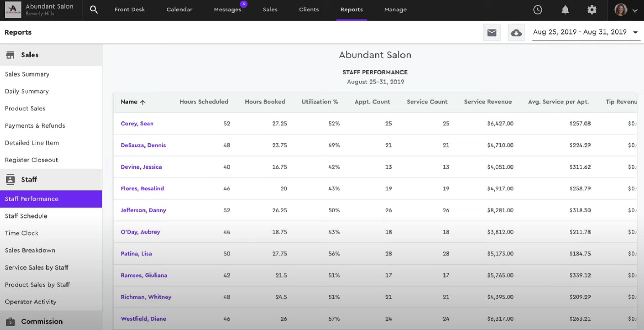This screenshot has height=330, width=644.
Task: Open Sales Summary report
Action: click(x=27, y=74)
